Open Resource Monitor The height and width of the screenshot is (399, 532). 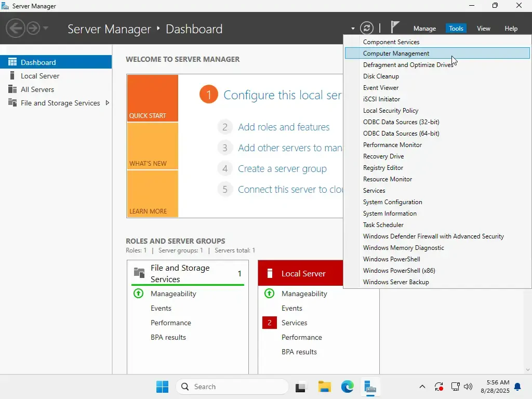[x=437, y=179]
